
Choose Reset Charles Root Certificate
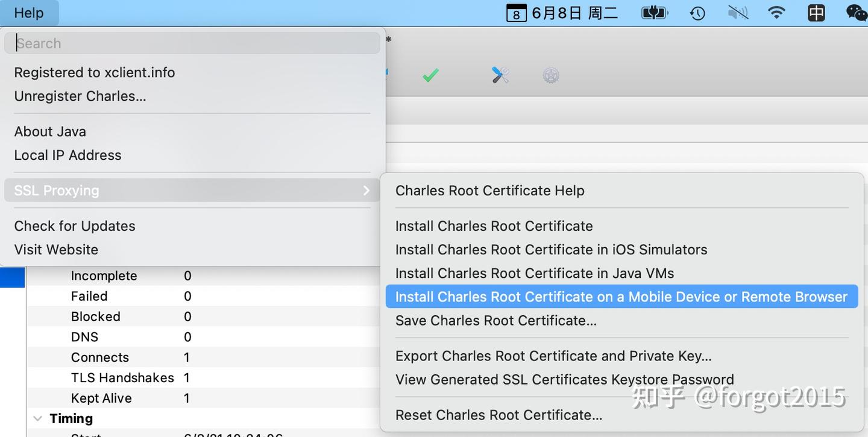pos(498,415)
